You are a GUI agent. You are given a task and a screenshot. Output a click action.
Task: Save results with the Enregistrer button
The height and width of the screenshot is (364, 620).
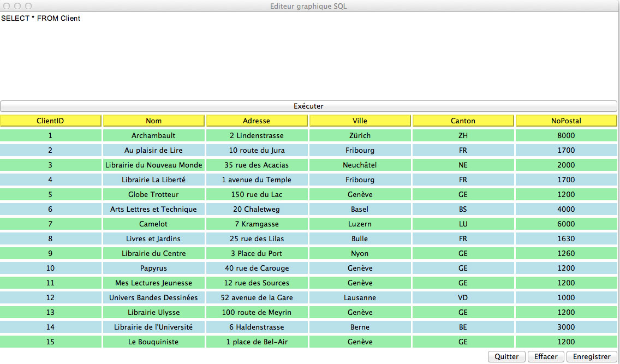592,356
